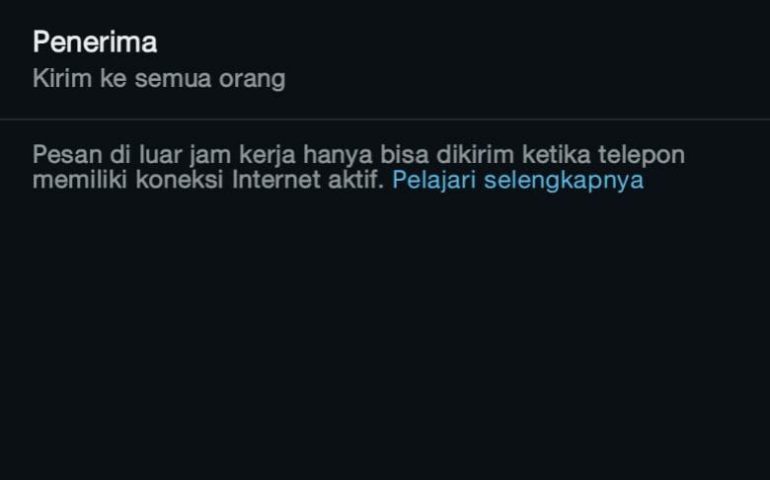Click the word 'Pelajari' in the blue link
This screenshot has height=480, width=770.
point(434,180)
